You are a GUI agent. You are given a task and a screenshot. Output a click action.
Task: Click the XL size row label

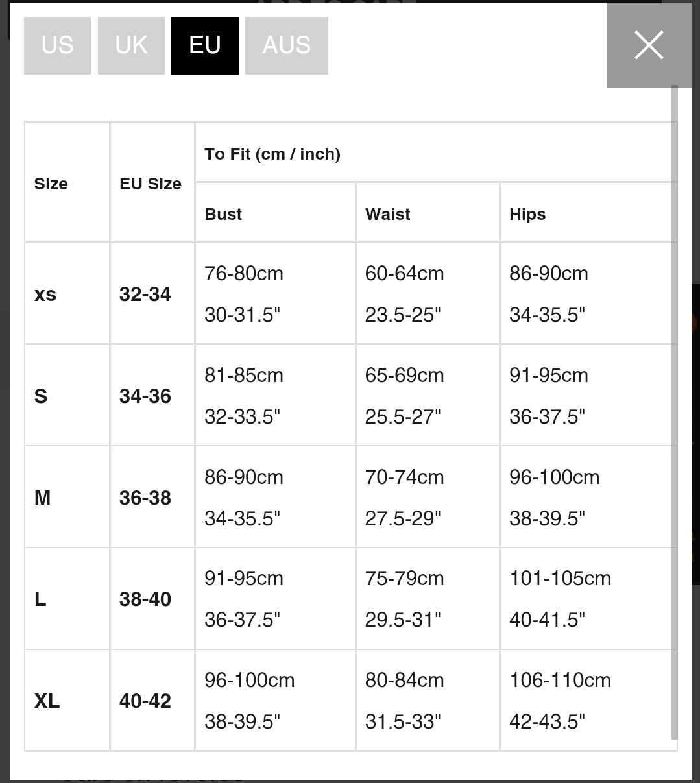pos(47,701)
